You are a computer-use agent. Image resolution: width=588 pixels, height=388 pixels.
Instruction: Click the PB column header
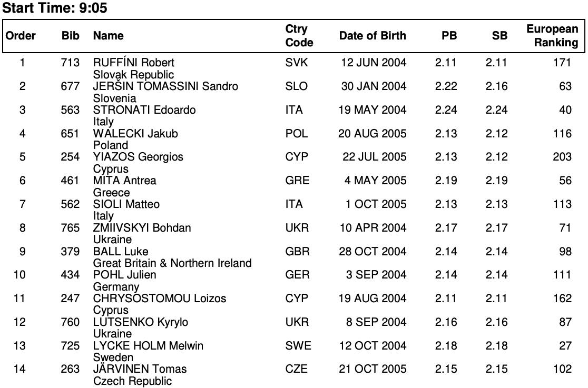click(x=449, y=36)
